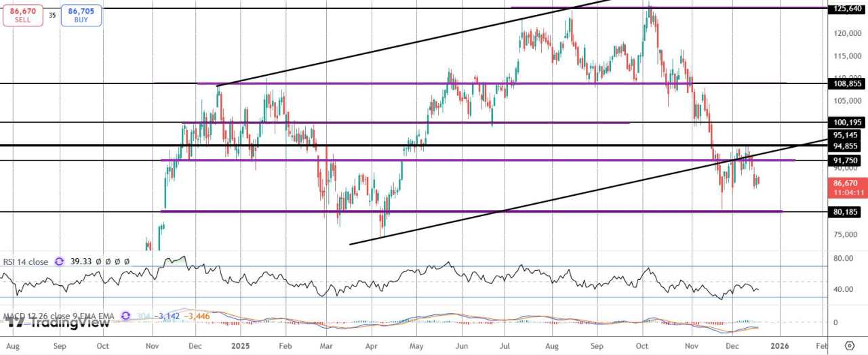Click the RSI scale value 40.00

click(844, 289)
